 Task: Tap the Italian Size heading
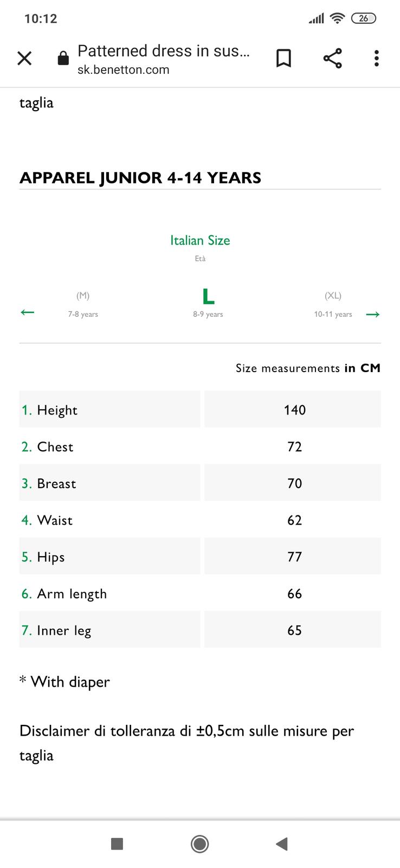click(x=200, y=240)
